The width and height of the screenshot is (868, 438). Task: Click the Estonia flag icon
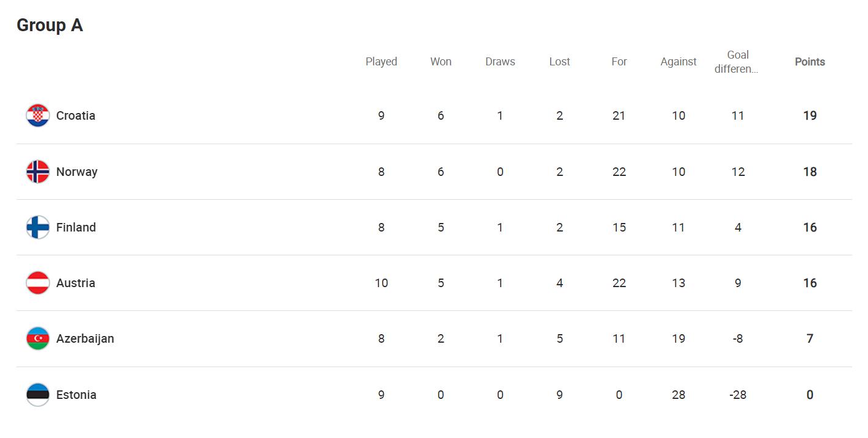[38, 395]
